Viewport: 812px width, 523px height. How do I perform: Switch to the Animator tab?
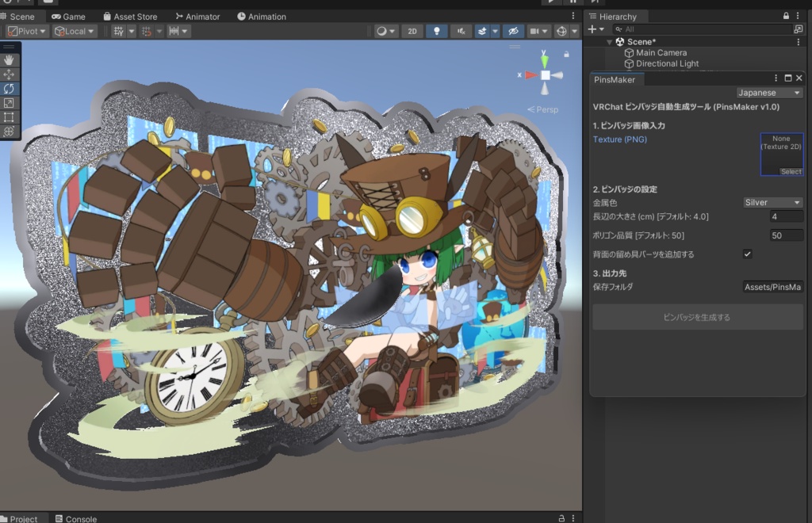click(197, 17)
